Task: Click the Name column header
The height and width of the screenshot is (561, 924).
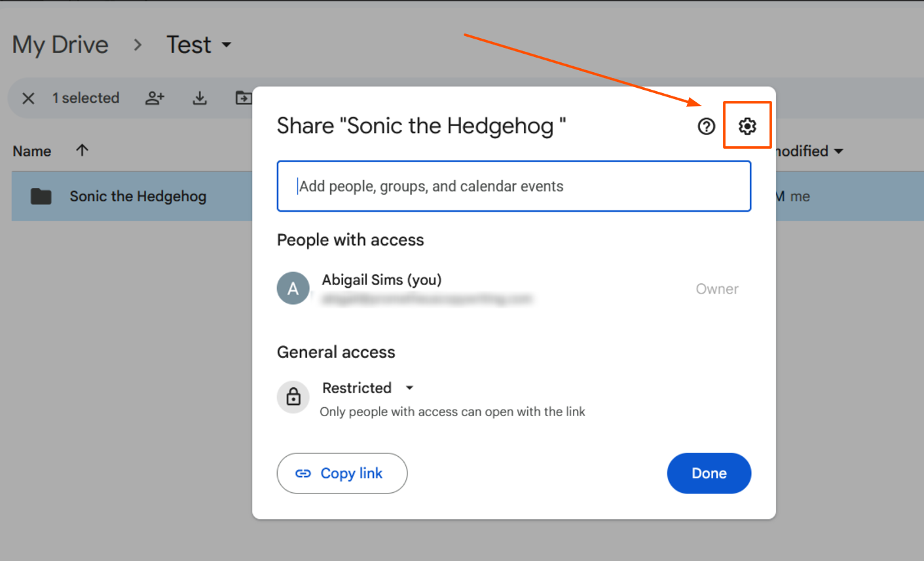Action: coord(31,151)
